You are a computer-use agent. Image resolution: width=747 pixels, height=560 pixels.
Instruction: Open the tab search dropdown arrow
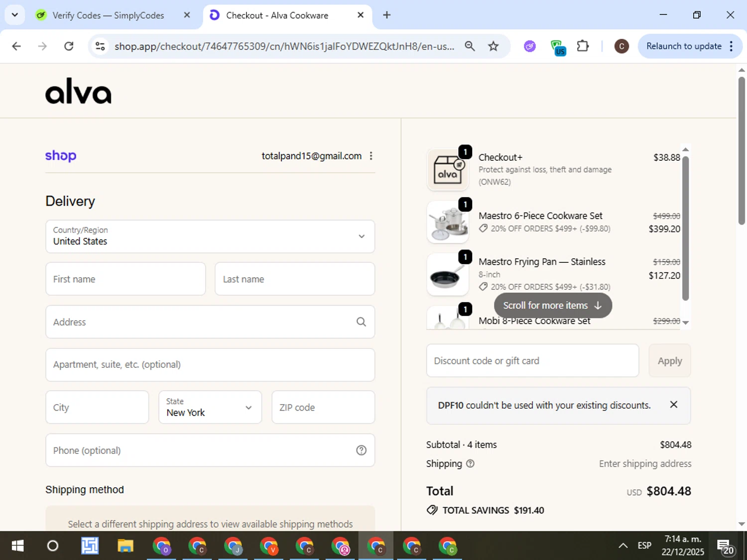pos(14,15)
